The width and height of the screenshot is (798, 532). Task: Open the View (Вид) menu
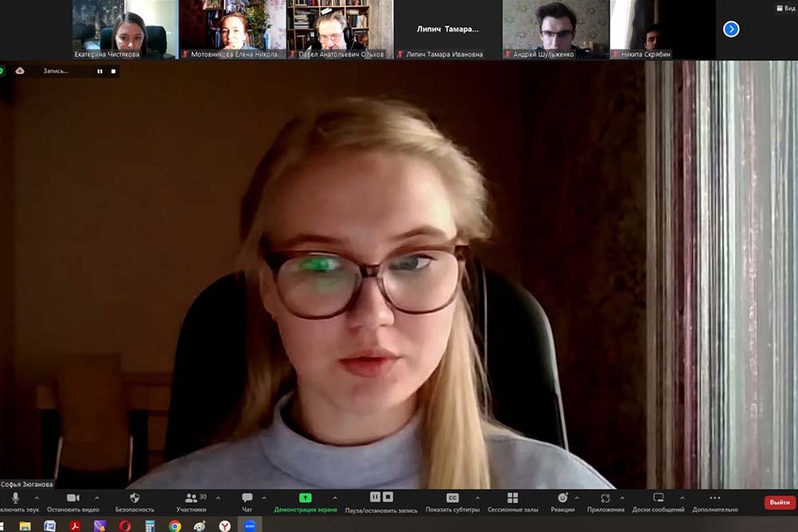[784, 8]
